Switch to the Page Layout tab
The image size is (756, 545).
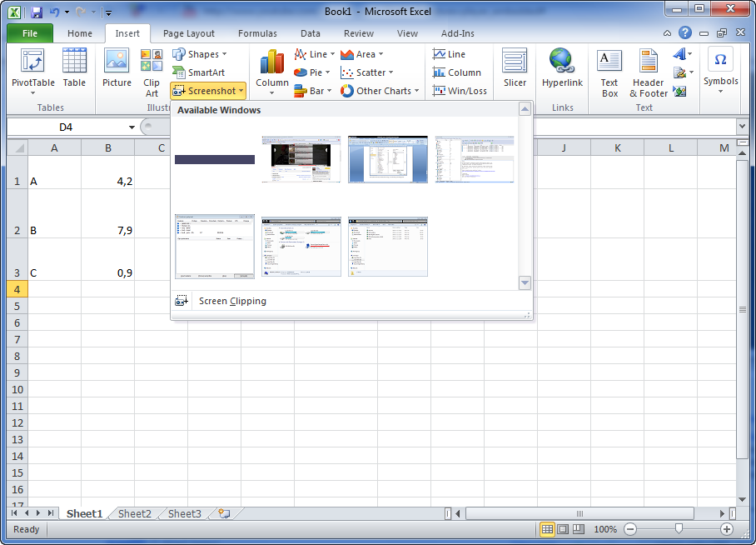point(188,33)
